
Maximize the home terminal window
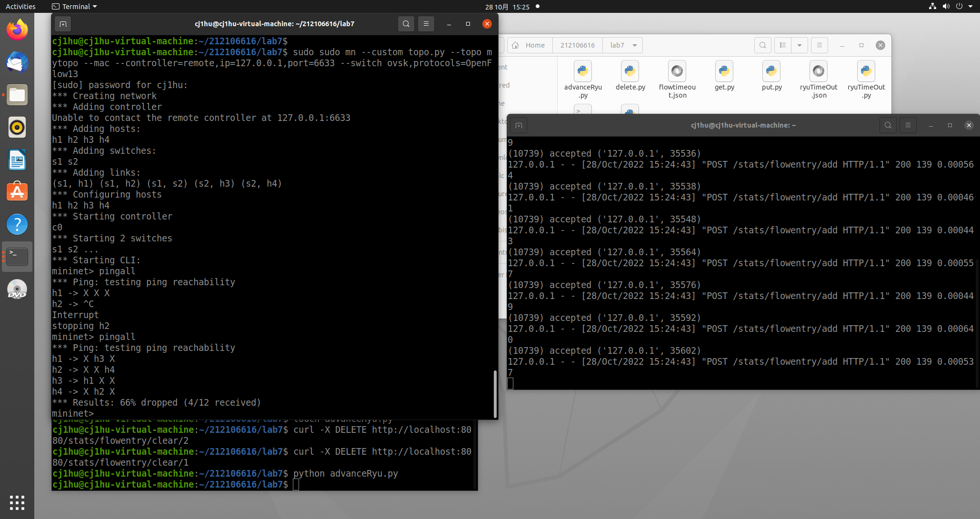(x=950, y=125)
